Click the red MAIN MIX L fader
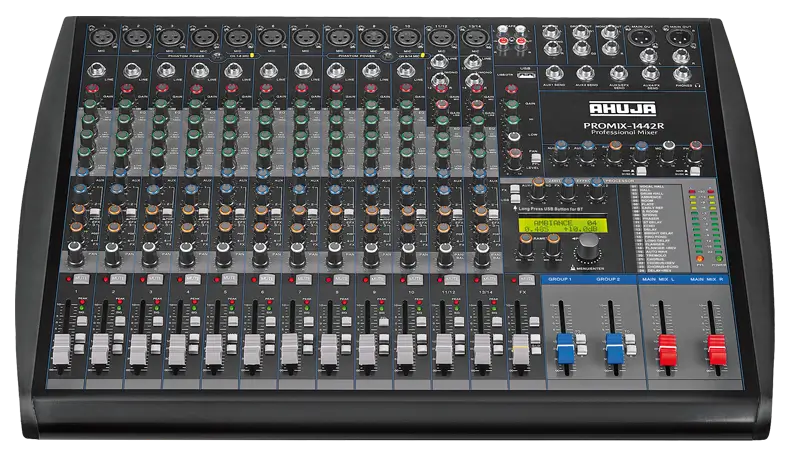Viewport: 800px width, 469px height. point(667,350)
